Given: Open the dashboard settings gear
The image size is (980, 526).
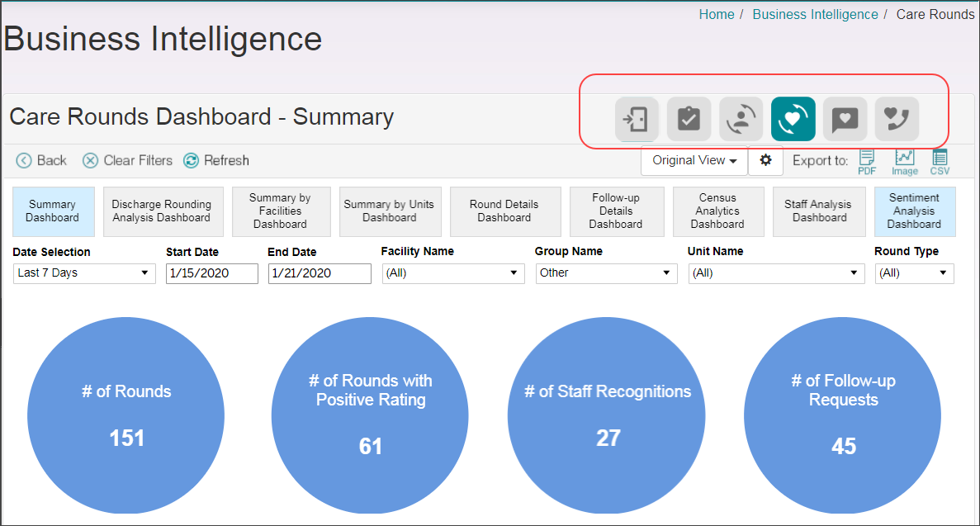Looking at the screenshot, I should click(765, 161).
